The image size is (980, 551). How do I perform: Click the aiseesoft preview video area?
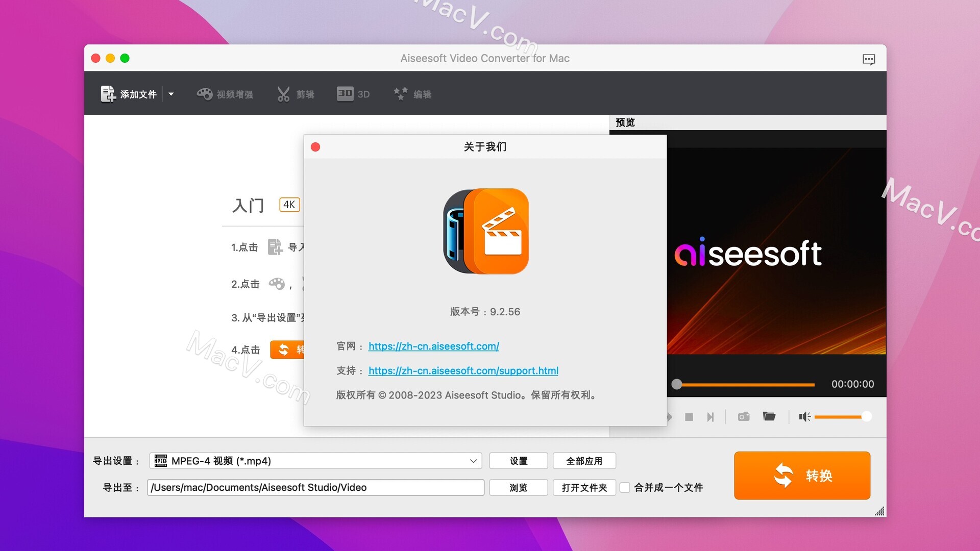pos(776,251)
